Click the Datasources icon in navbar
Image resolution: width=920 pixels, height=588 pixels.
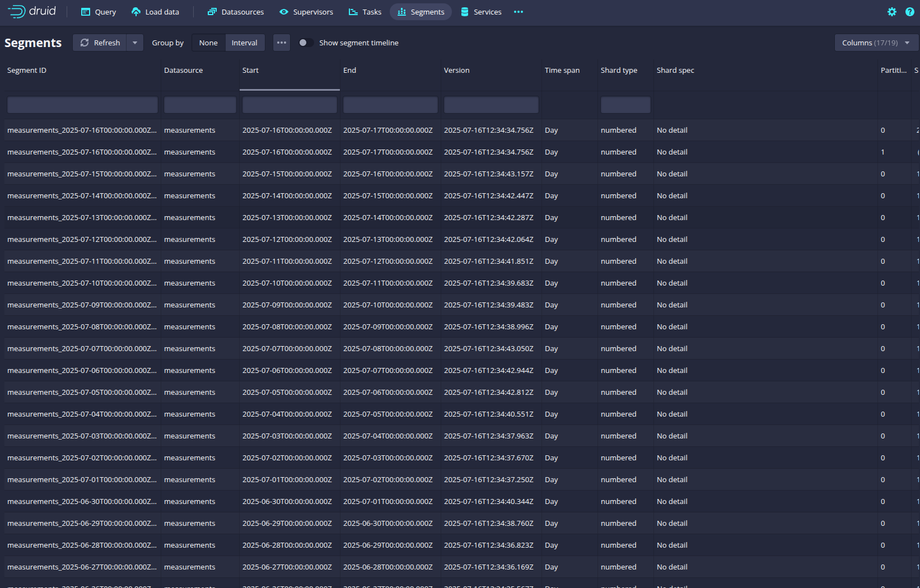click(x=212, y=12)
